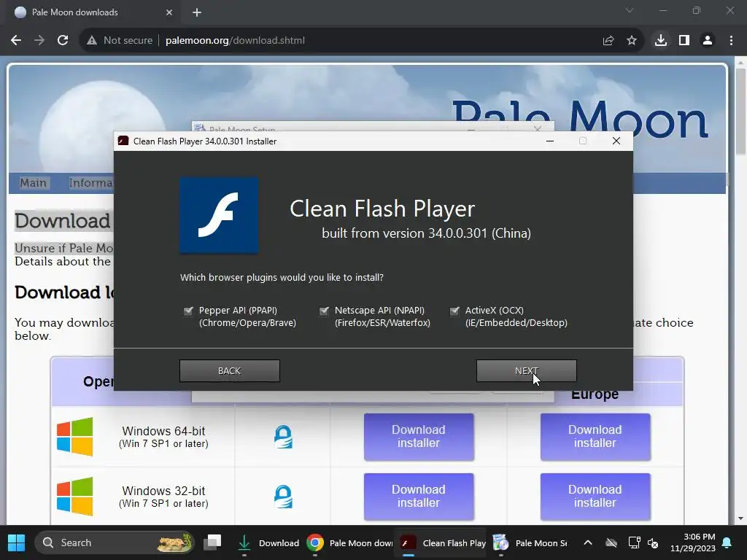
Task: Click the muted volume tray icon
Action: [653, 542]
